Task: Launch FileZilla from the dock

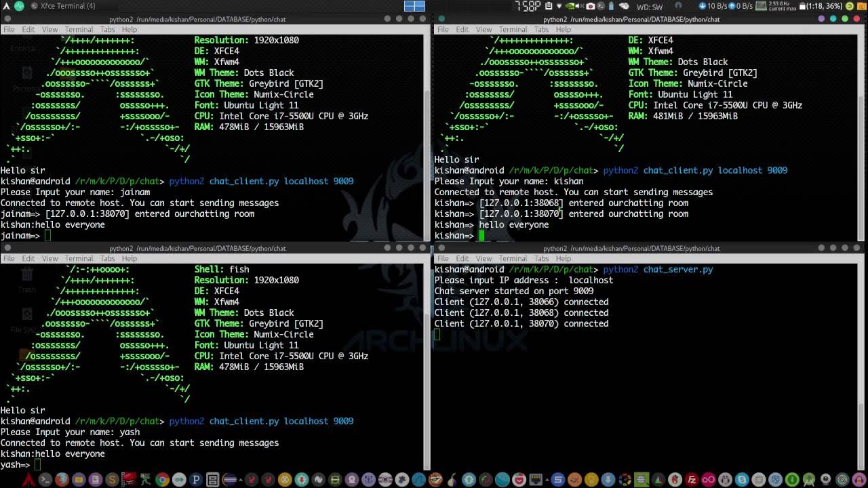Action: pyautogui.click(x=693, y=480)
